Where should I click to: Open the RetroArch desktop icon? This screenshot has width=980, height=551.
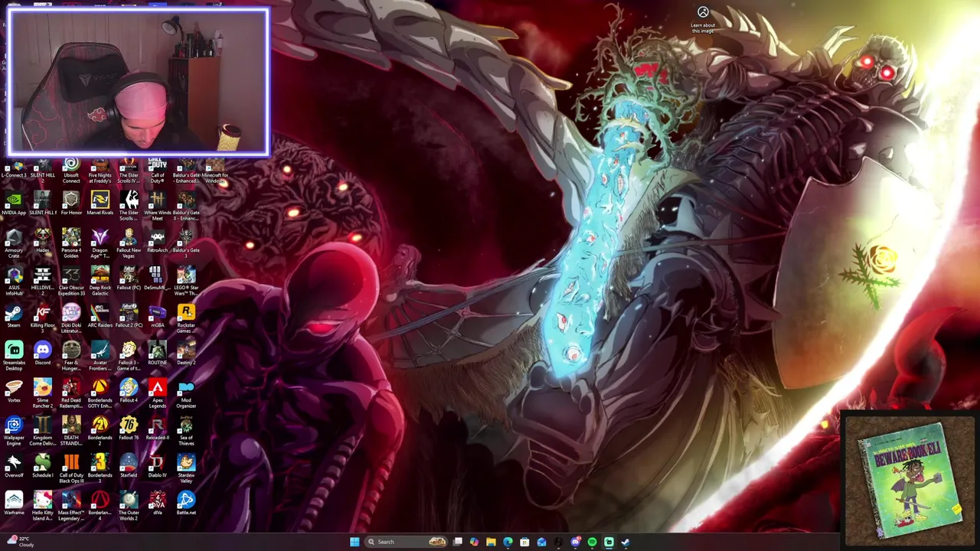(157, 242)
